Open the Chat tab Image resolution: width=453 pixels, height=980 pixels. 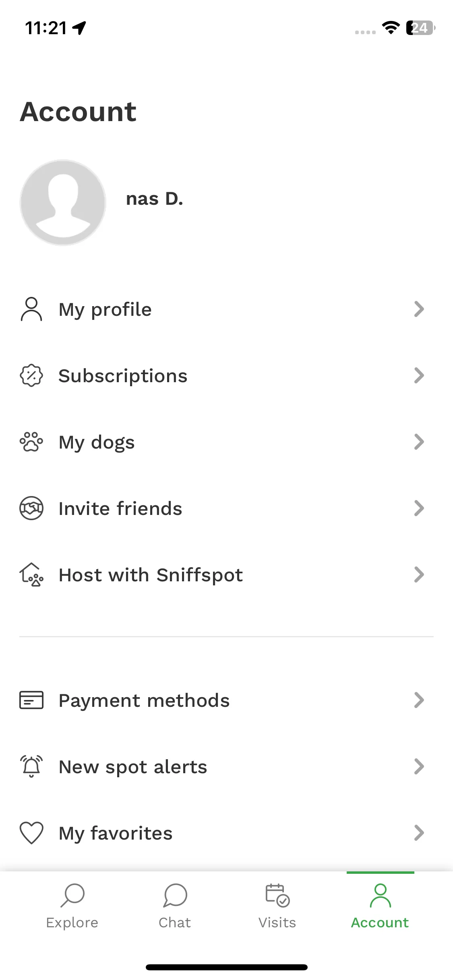175,906
